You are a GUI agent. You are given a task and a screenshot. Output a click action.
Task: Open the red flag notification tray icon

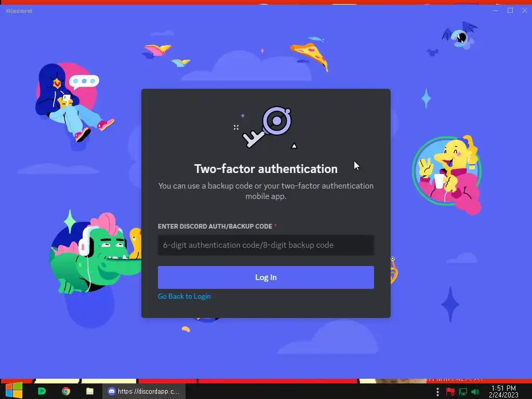click(450, 392)
